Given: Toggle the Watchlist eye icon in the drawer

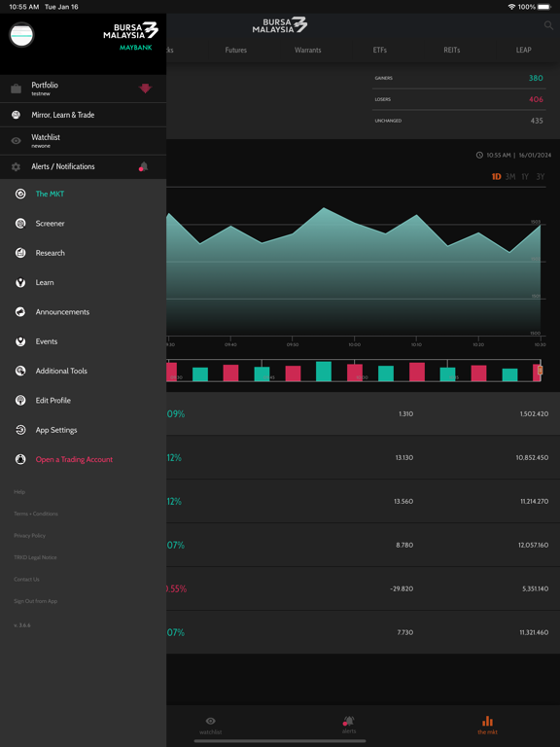Looking at the screenshot, I should pyautogui.click(x=16, y=140).
